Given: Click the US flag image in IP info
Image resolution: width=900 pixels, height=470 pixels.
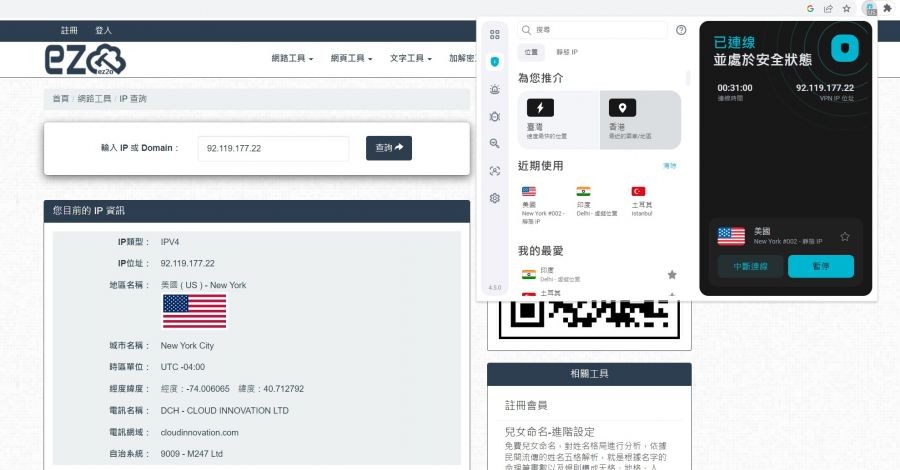Looking at the screenshot, I should [x=195, y=312].
